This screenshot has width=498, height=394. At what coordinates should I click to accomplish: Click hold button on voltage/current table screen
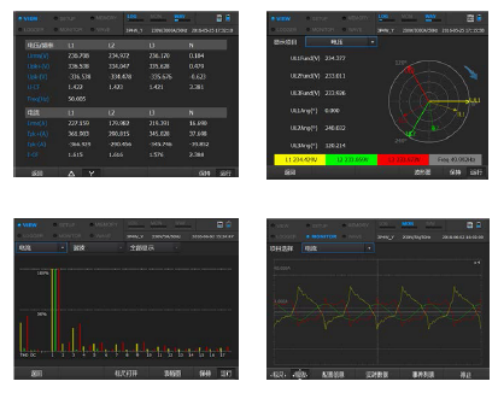[x=204, y=173]
